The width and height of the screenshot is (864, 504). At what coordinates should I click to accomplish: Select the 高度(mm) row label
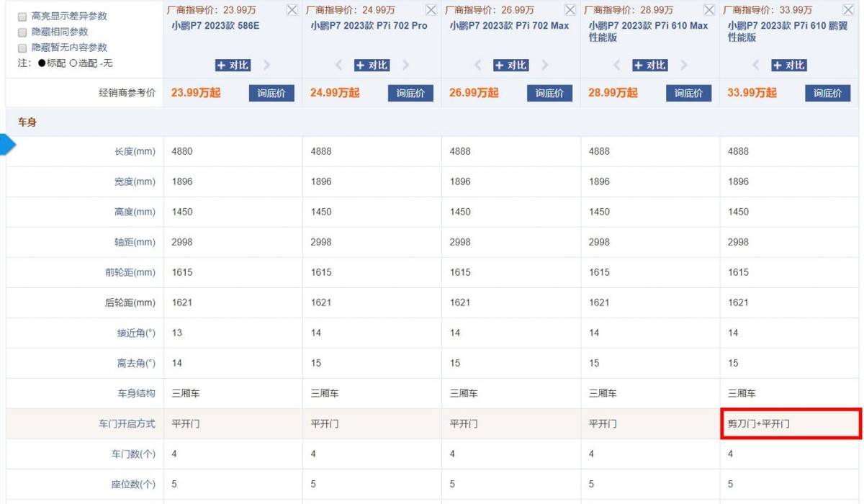tap(135, 212)
